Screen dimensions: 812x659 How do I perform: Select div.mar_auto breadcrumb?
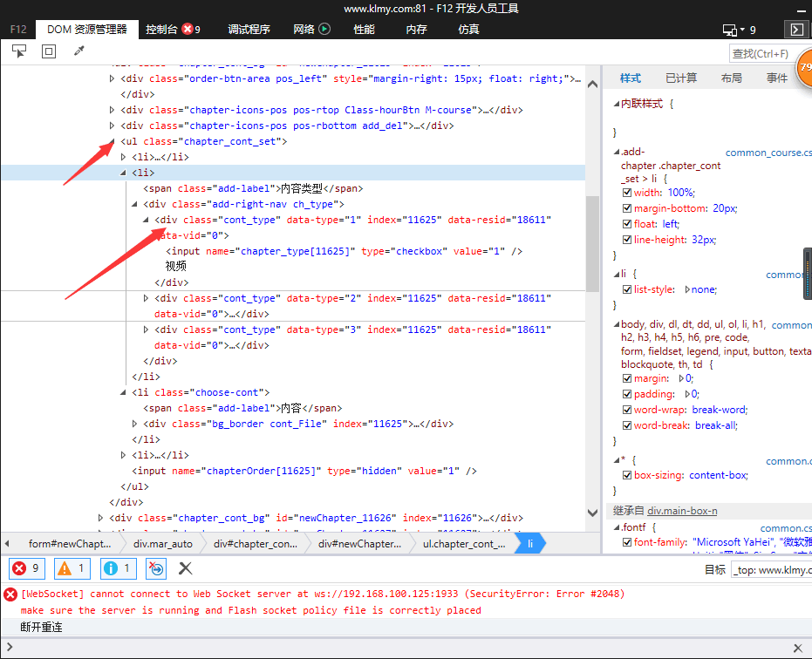pyautogui.click(x=162, y=544)
